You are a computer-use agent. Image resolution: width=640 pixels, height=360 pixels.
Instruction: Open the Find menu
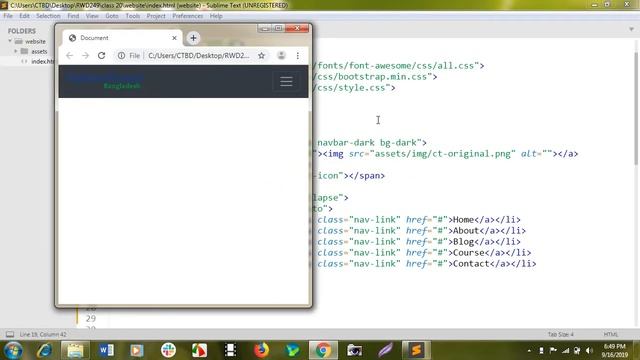click(73, 16)
